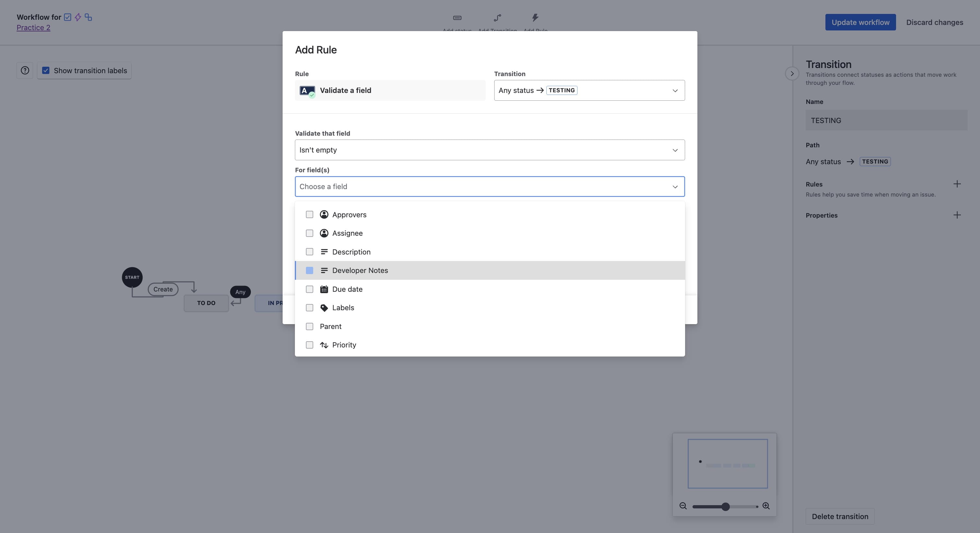The height and width of the screenshot is (533, 980).
Task: Collapse the Transition side panel arrow
Action: pos(792,74)
